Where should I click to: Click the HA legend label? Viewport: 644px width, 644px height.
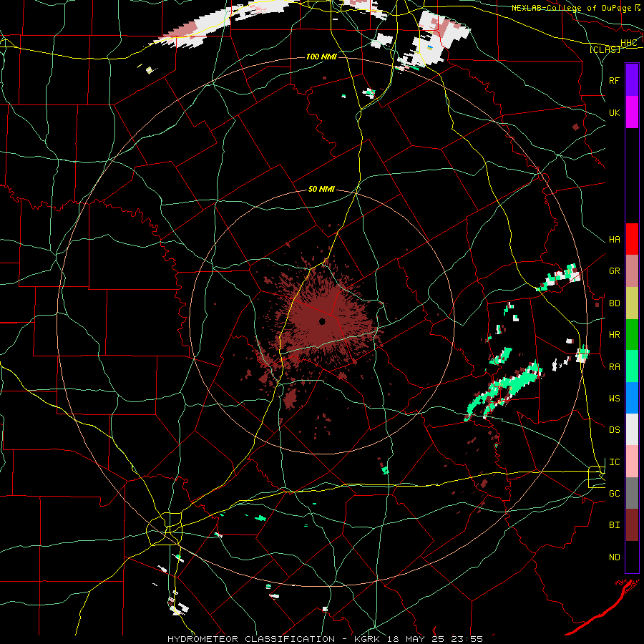(x=614, y=240)
